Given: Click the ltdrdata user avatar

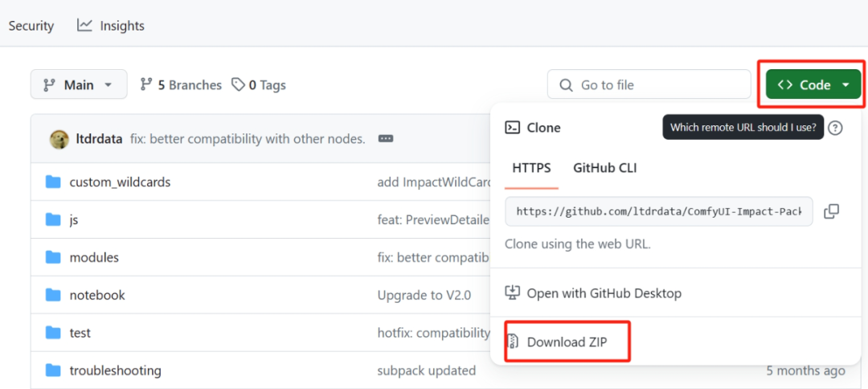Looking at the screenshot, I should click(59, 139).
